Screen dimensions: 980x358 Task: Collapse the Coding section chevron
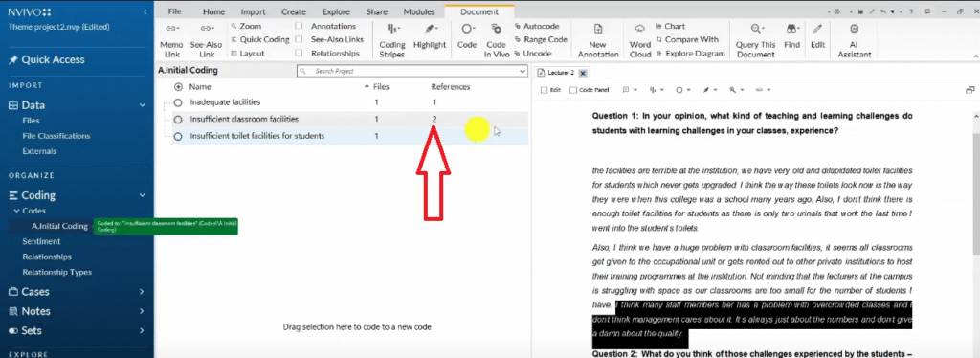(143, 195)
